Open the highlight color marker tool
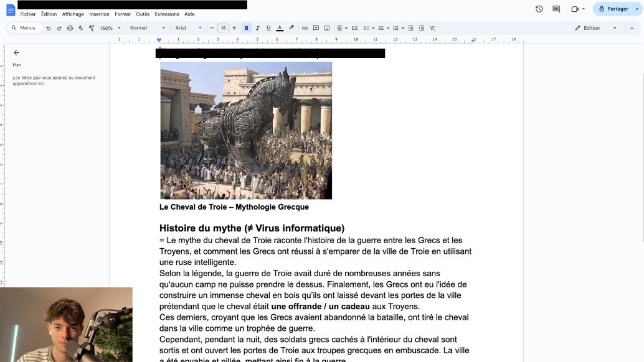This screenshot has height=362, width=644. tap(291, 28)
